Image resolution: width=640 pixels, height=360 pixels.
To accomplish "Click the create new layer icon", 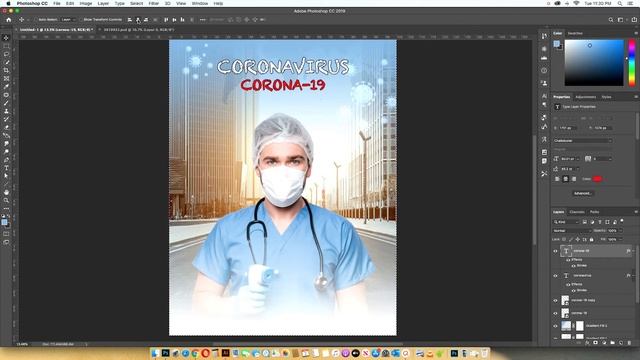I will (621, 343).
